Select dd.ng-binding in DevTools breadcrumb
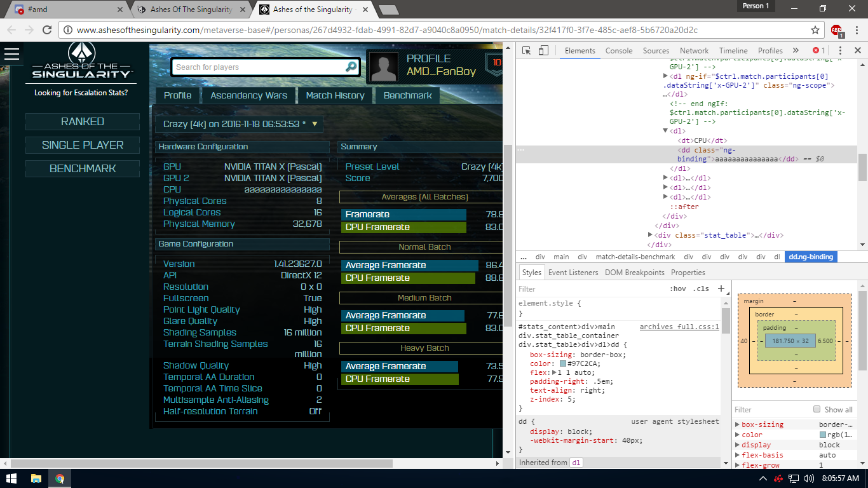This screenshot has width=868, height=488. [811, 257]
